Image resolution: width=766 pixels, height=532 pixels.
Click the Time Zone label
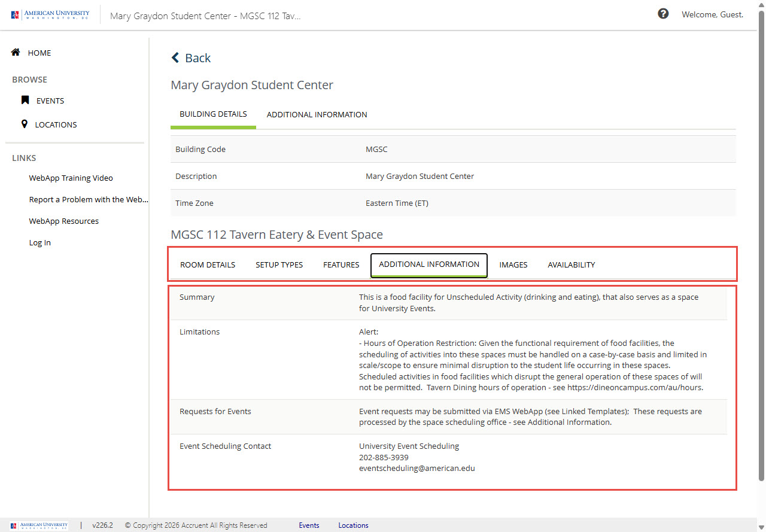[194, 203]
